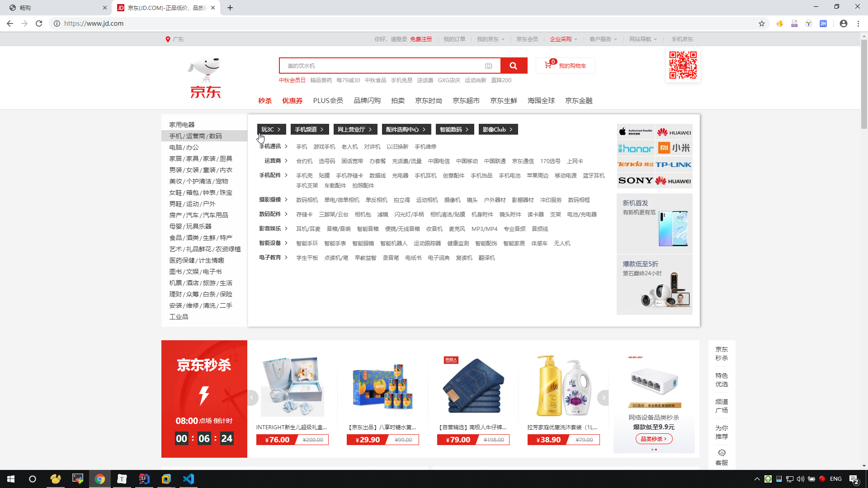
Task: Open Chrome profile avatar icon
Action: (844, 23)
